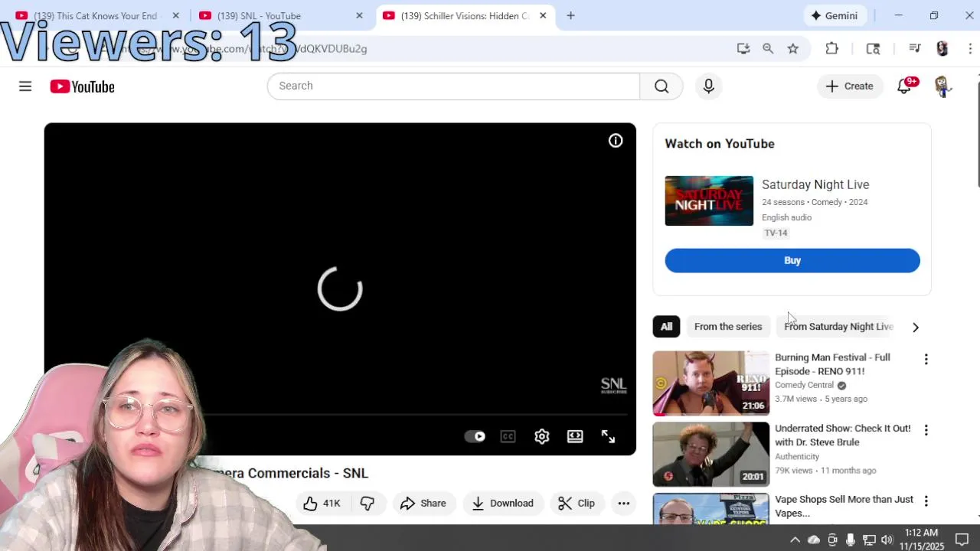Open the Gemini button in Chrome
The height and width of the screenshot is (551, 980).
835,15
